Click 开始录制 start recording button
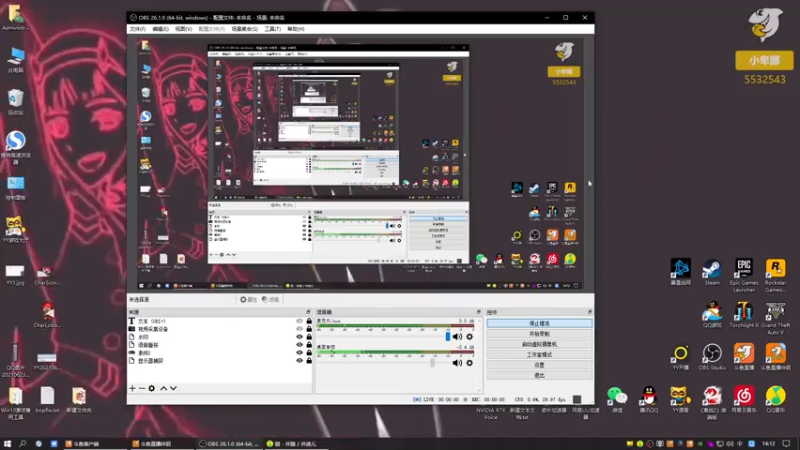800x450 pixels. coord(539,334)
